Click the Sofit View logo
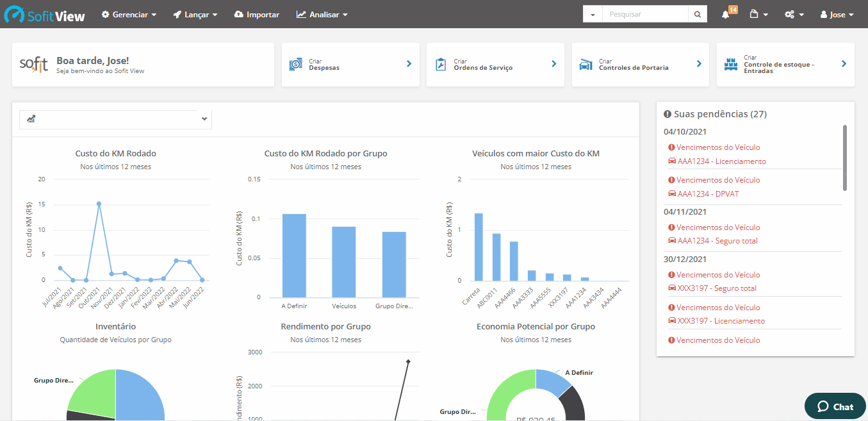 point(45,14)
